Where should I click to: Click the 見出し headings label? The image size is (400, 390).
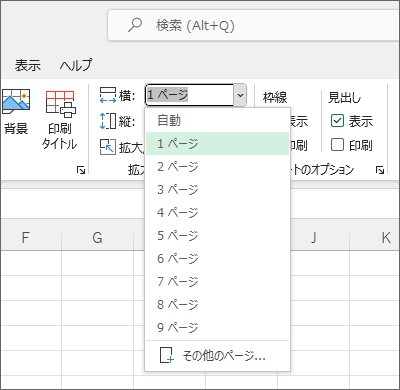[x=345, y=97]
